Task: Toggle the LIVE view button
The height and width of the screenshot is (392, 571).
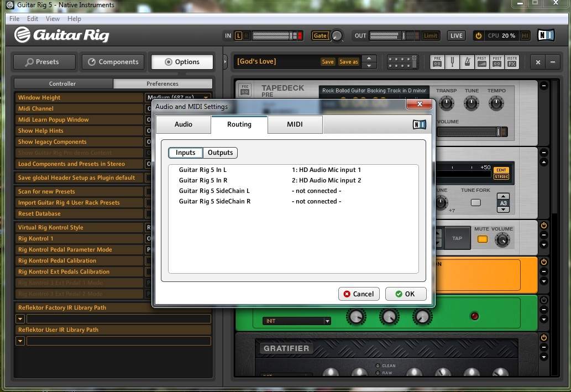Action: (456, 36)
